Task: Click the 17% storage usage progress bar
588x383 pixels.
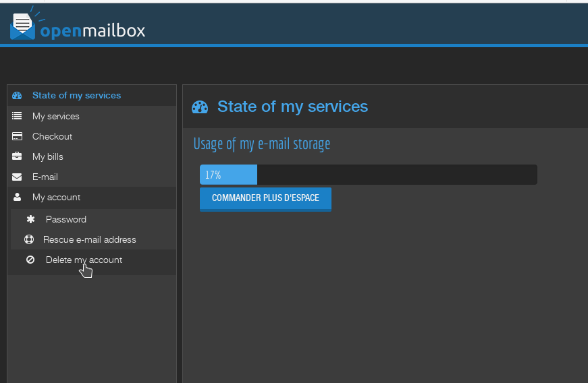Action: point(368,175)
